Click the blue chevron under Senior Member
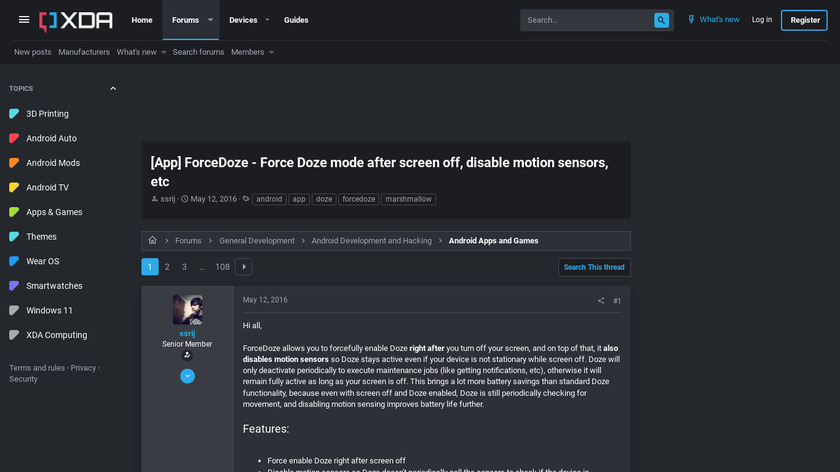840x472 pixels. point(187,376)
